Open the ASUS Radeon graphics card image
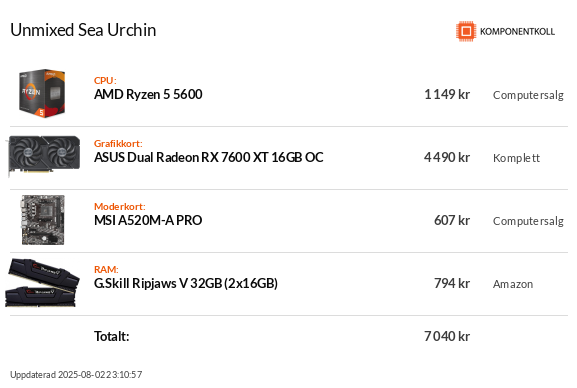The width and height of the screenshot is (577, 388). [44, 156]
